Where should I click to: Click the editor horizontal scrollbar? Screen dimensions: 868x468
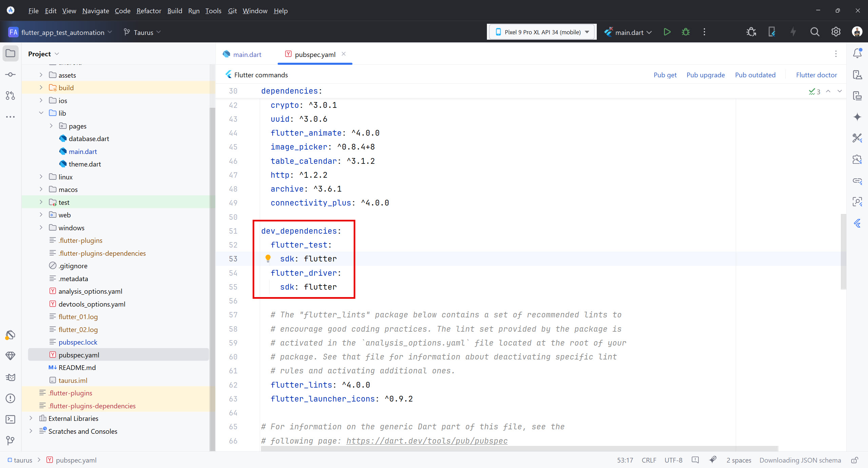click(519, 449)
